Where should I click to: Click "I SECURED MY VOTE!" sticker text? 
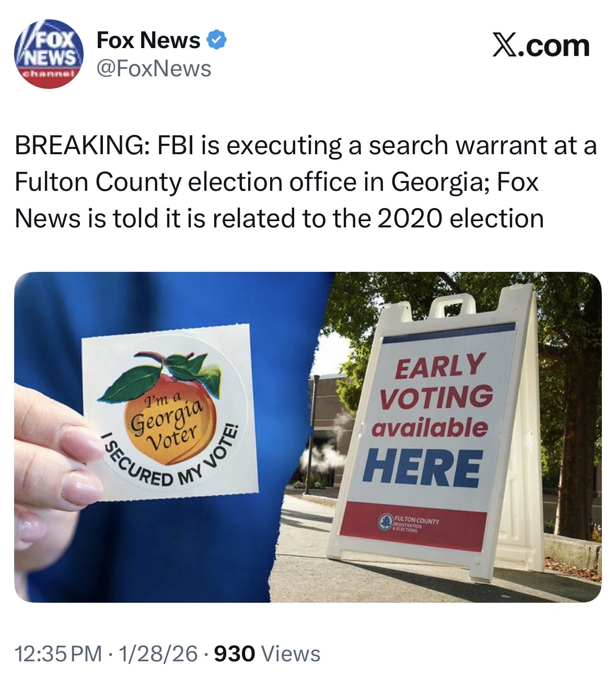click(167, 460)
